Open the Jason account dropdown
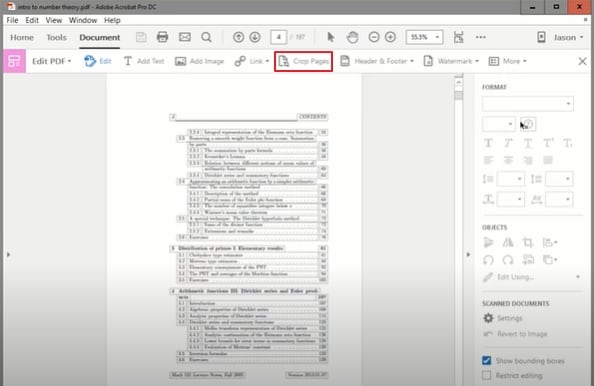594x386 pixels. (568, 37)
